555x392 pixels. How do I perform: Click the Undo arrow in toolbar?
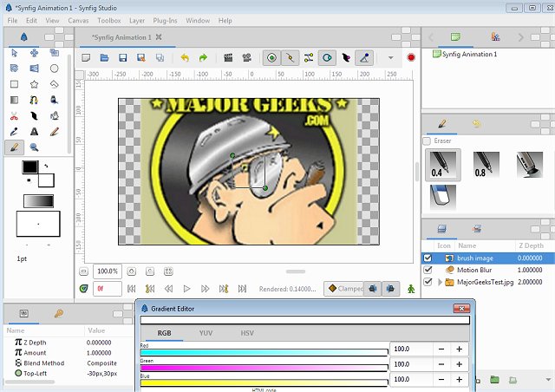click(x=185, y=58)
